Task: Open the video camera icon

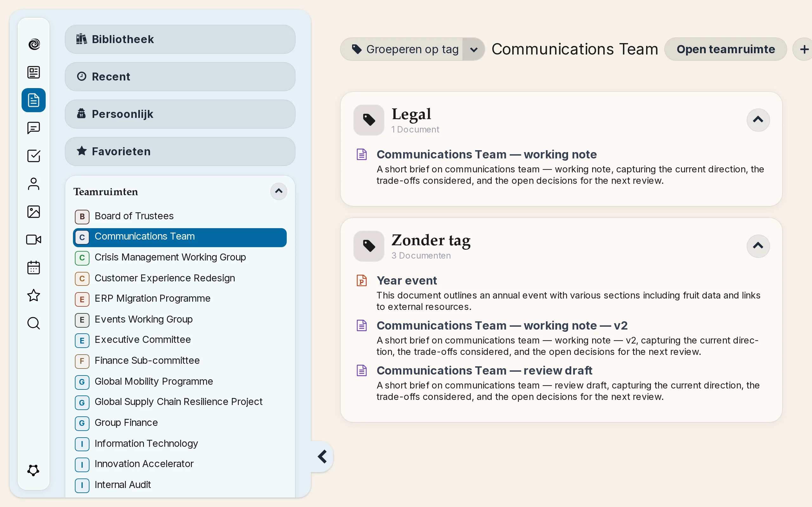Action: pyautogui.click(x=34, y=240)
